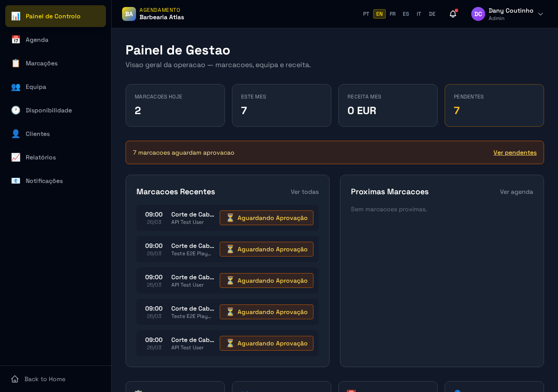The height and width of the screenshot is (392, 558).
Task: Click the Agenda calendar icon
Action: (16, 40)
